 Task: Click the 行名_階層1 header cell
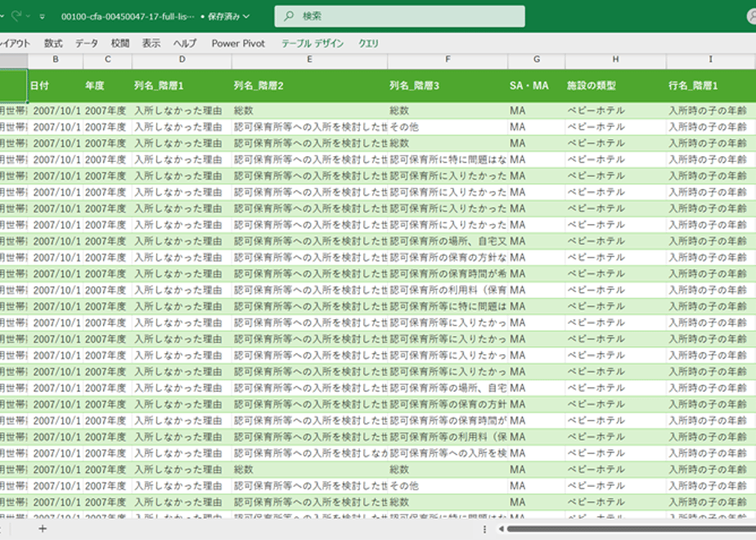710,86
